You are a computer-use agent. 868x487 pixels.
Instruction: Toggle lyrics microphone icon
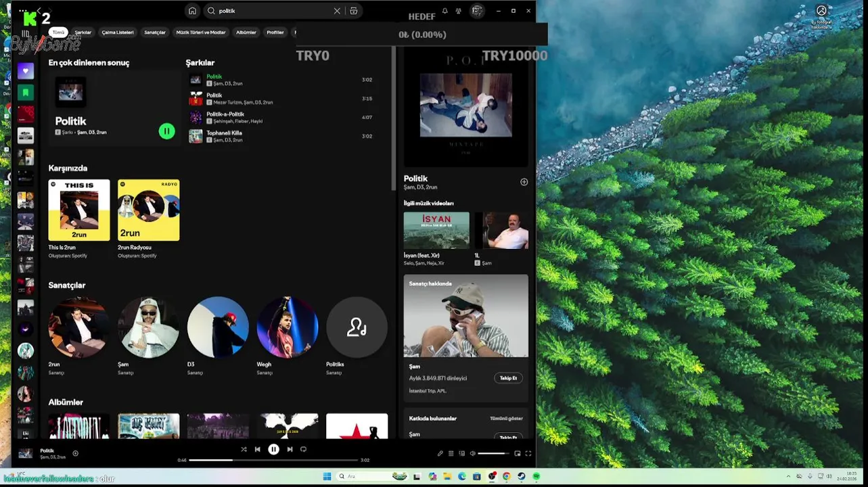tap(440, 453)
